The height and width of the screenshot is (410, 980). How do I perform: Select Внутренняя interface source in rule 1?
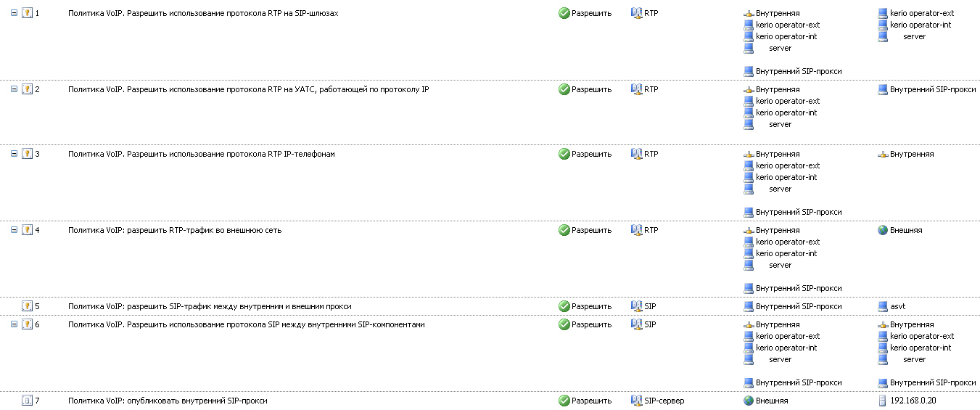pos(778,13)
